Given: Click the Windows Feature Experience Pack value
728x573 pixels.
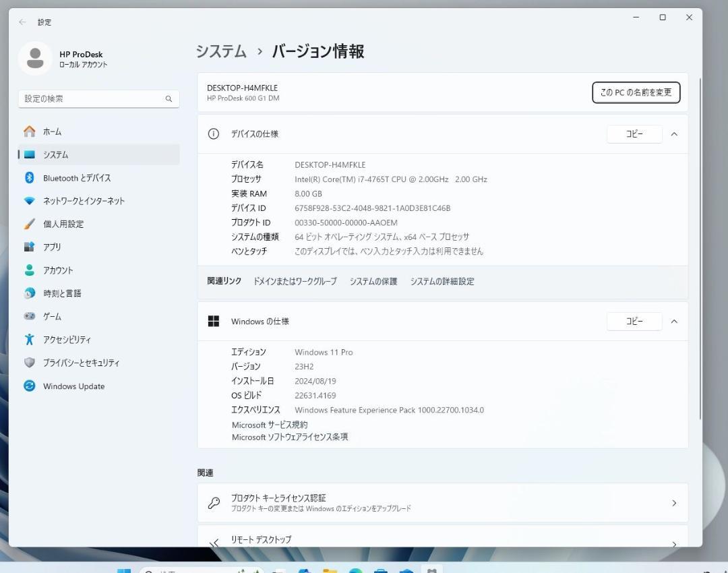Looking at the screenshot, I should (389, 410).
